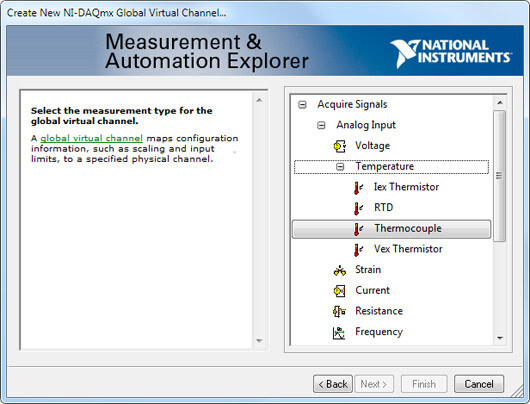Viewport: 530px width, 404px height.
Task: Click the Next button
Action: pos(374,384)
